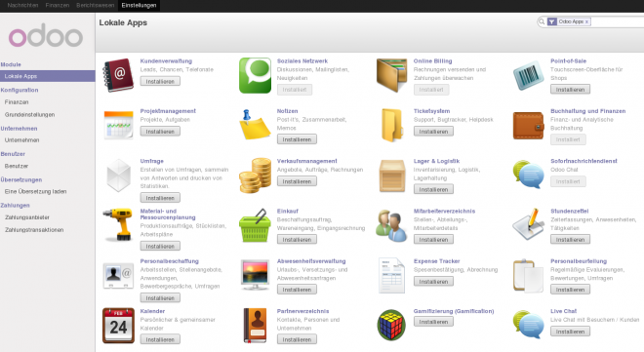Open Grundeinstellungen in the sidebar
Image resolution: width=644 pixels, height=352 pixels.
pyautogui.click(x=29, y=114)
